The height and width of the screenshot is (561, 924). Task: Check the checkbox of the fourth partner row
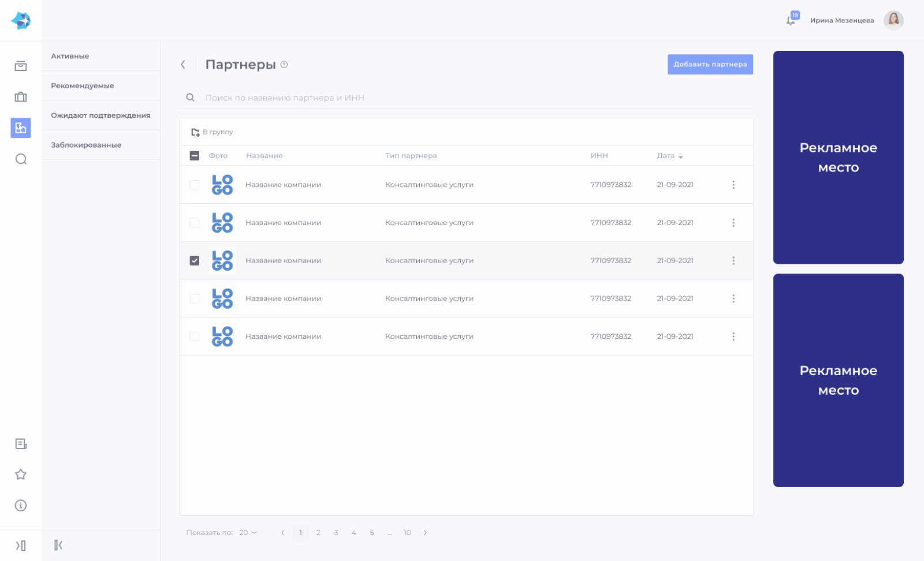tap(195, 298)
